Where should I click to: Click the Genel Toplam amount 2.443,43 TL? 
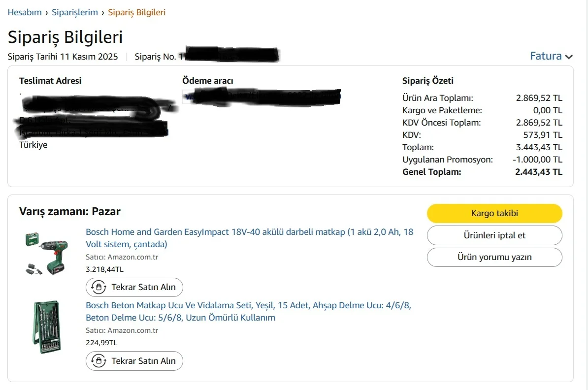click(x=539, y=172)
